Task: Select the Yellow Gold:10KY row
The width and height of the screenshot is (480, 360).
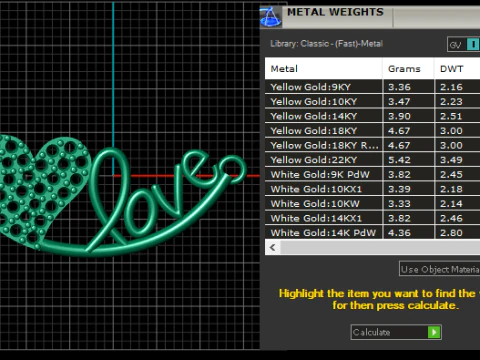Action: [372, 101]
